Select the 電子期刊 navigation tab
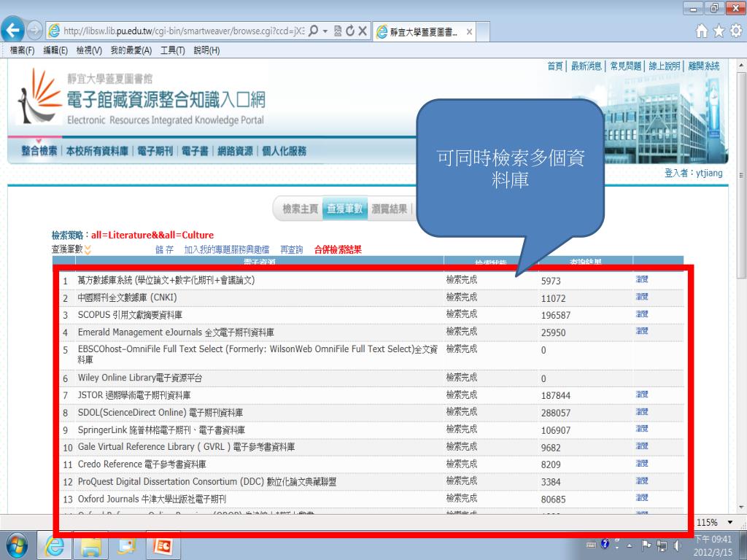This screenshot has height=560, width=747. click(x=155, y=151)
